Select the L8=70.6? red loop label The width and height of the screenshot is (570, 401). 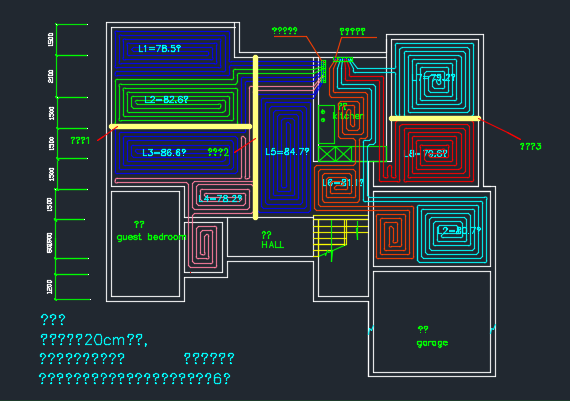426,154
